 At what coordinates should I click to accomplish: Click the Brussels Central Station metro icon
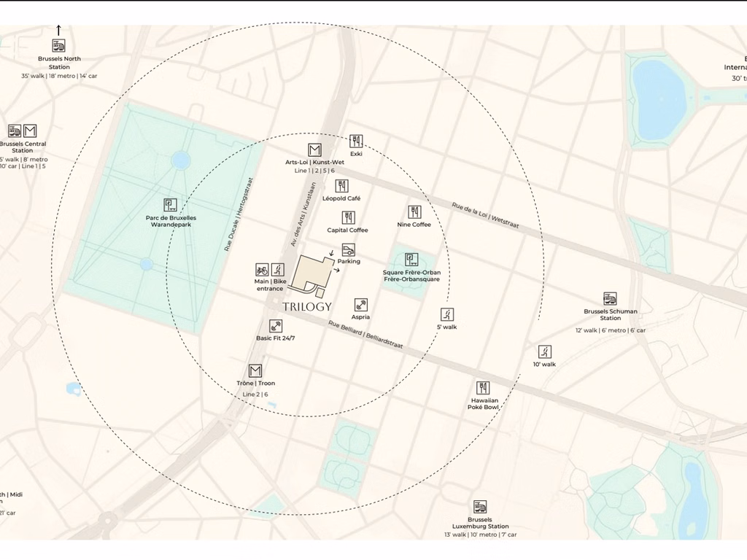[30, 131]
